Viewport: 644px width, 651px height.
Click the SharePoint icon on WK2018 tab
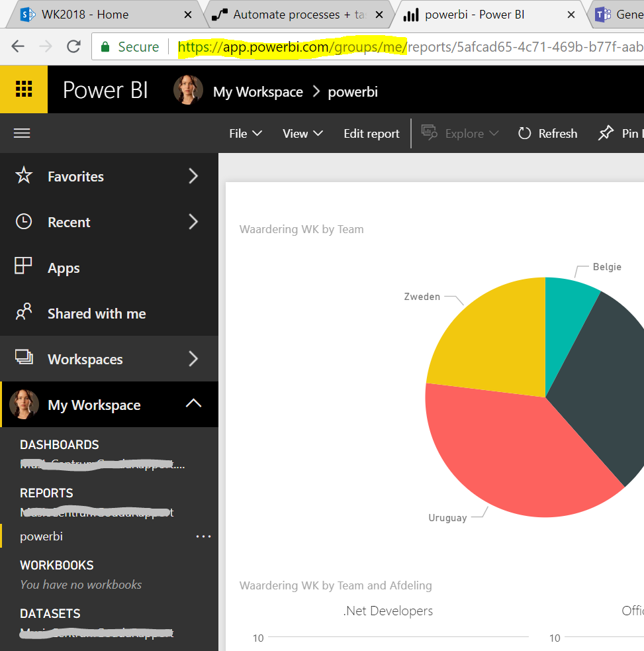(x=27, y=15)
